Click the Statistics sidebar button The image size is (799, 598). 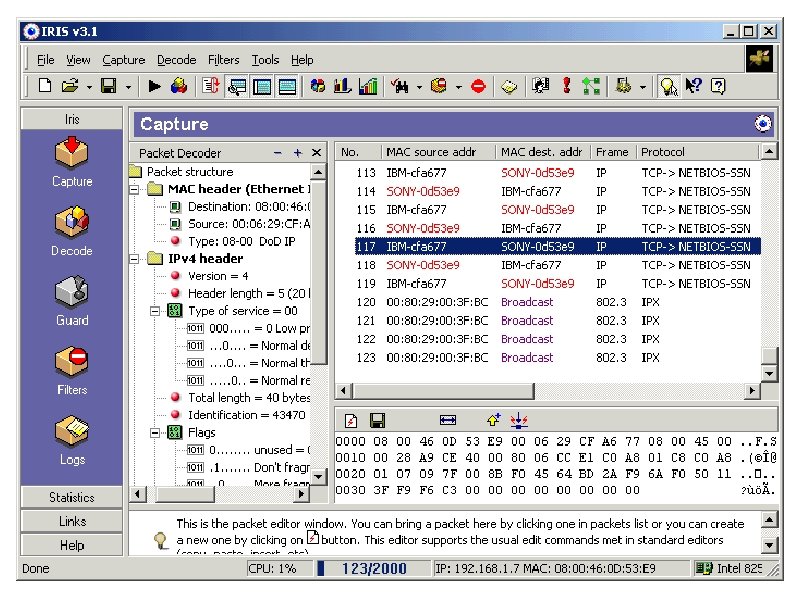click(72, 497)
